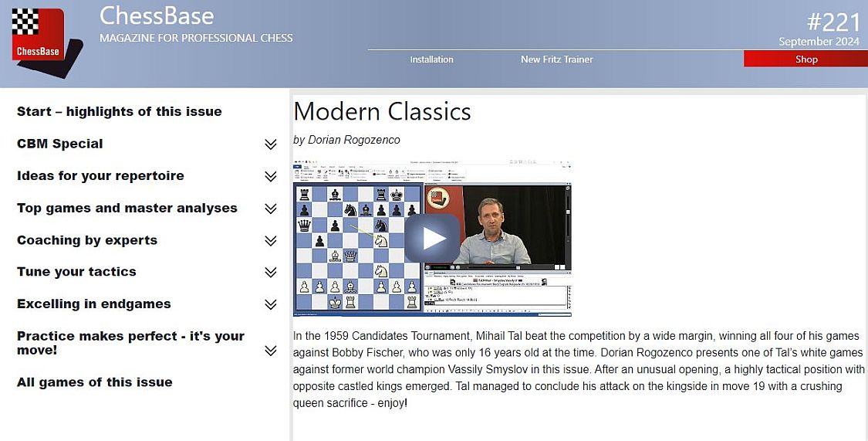
Task: Expand Ideas for your repertoire chevron
Action: (270, 177)
